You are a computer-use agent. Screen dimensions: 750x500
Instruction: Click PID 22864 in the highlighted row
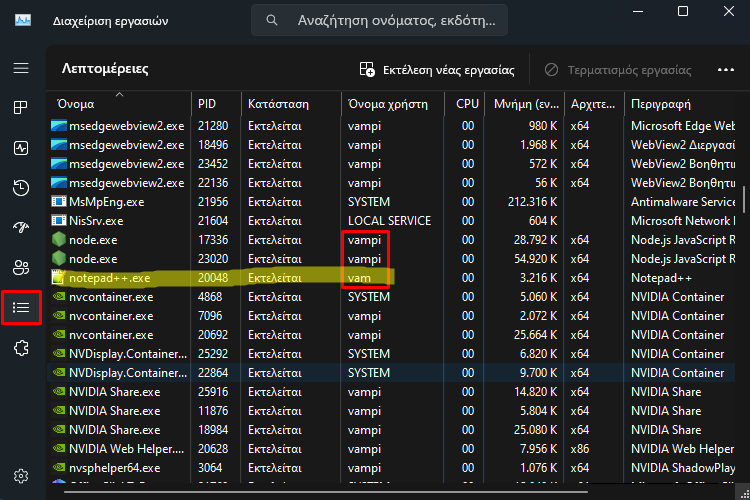(213, 373)
